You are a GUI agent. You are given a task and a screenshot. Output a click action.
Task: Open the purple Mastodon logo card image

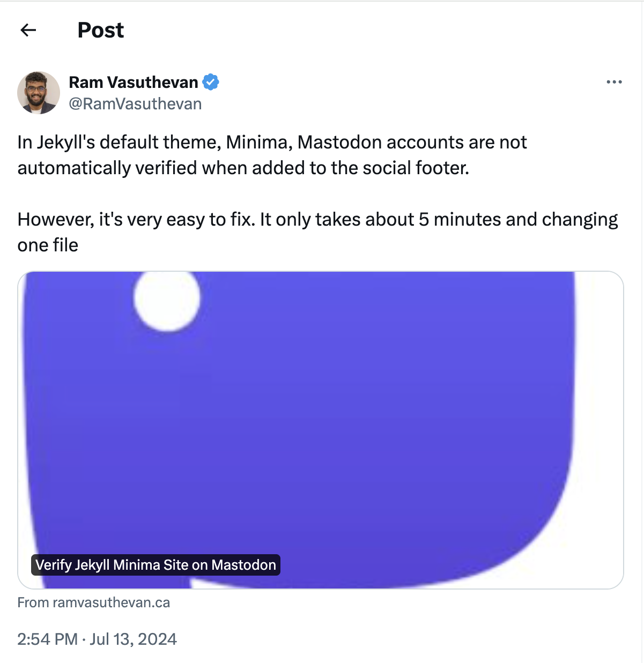tap(321, 418)
